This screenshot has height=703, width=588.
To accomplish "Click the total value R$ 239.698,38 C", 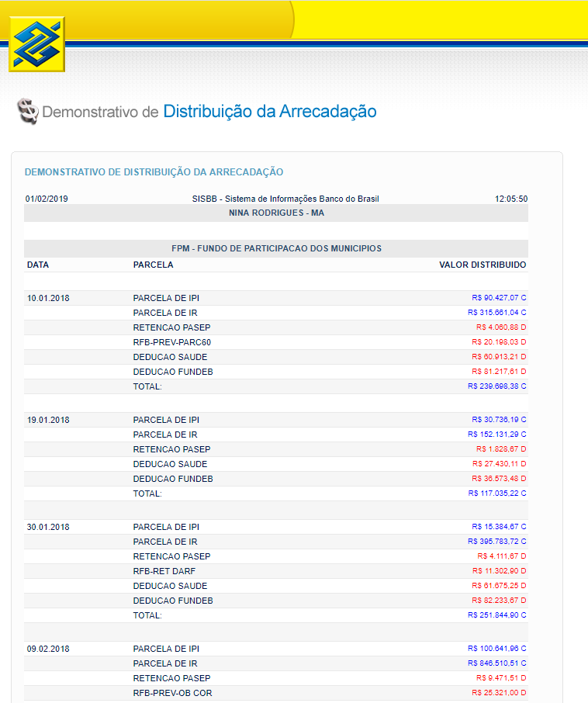I will (496, 386).
